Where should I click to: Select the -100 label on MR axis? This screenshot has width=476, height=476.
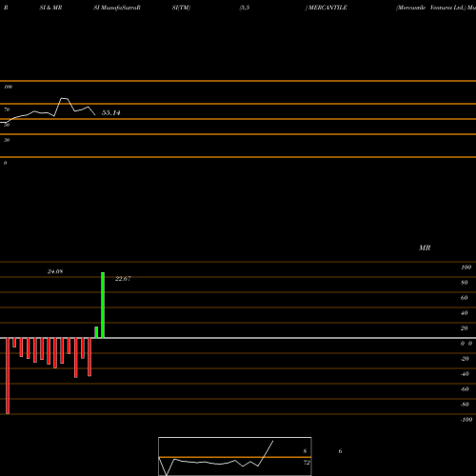tap(466, 420)
